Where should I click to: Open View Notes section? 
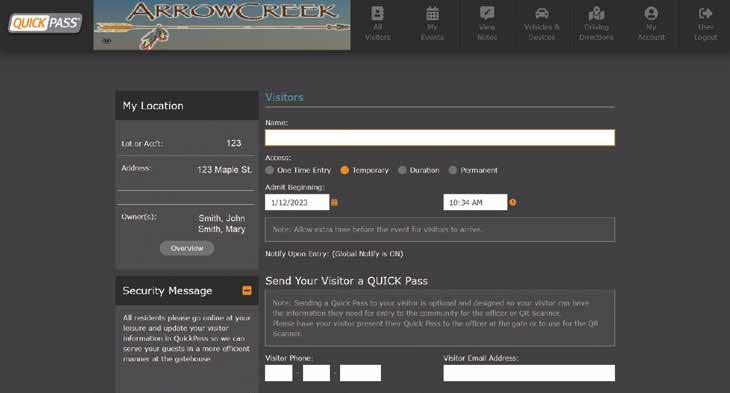(x=487, y=23)
